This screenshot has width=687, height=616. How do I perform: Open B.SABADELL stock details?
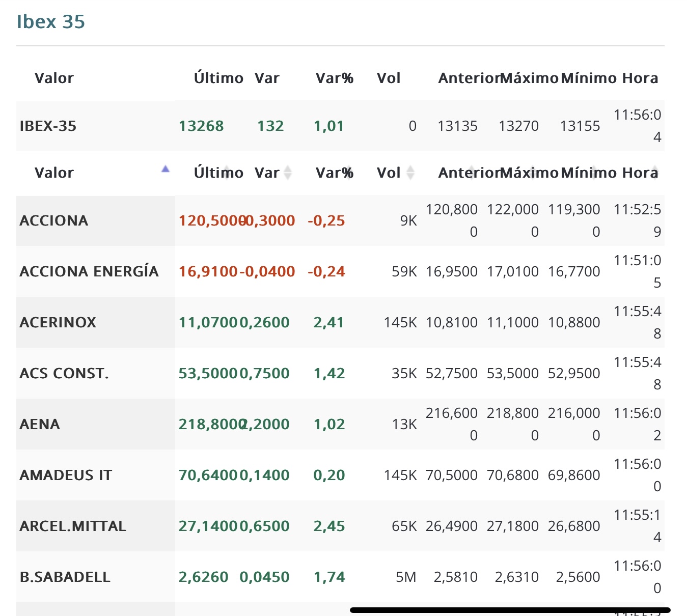(x=340, y=577)
